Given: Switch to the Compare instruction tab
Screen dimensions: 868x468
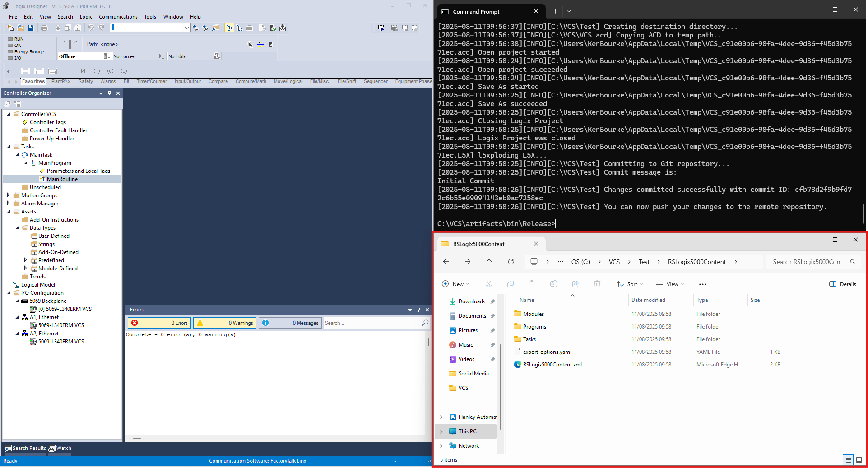Looking at the screenshot, I should [218, 82].
